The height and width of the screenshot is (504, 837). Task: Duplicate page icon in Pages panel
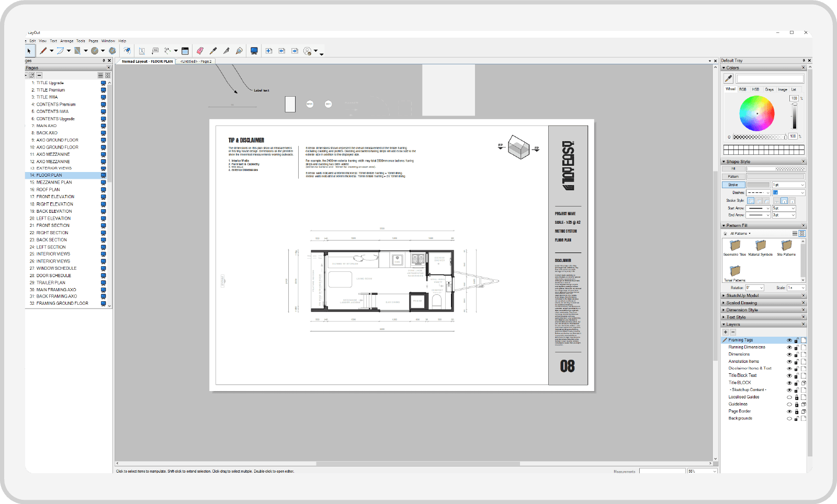point(32,75)
